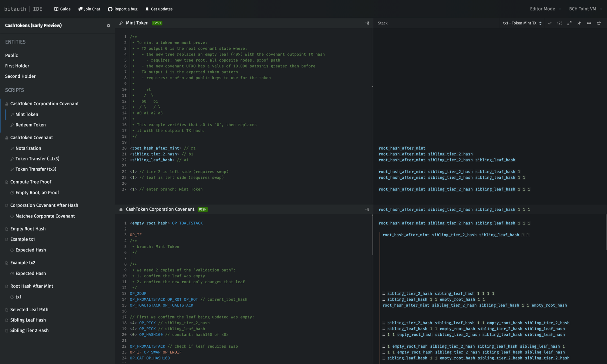607x364 pixels.
Task: Click Mint Token script settings sliders icon
Action: [367, 23]
